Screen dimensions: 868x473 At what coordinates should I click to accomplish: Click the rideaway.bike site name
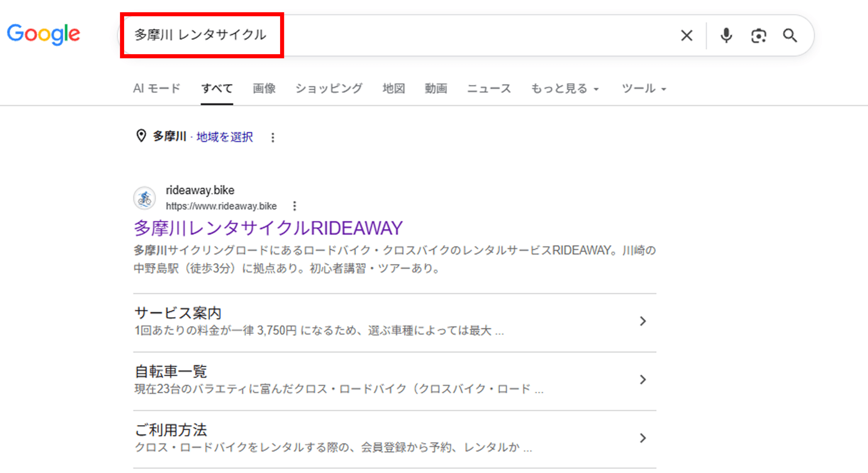pyautogui.click(x=200, y=190)
